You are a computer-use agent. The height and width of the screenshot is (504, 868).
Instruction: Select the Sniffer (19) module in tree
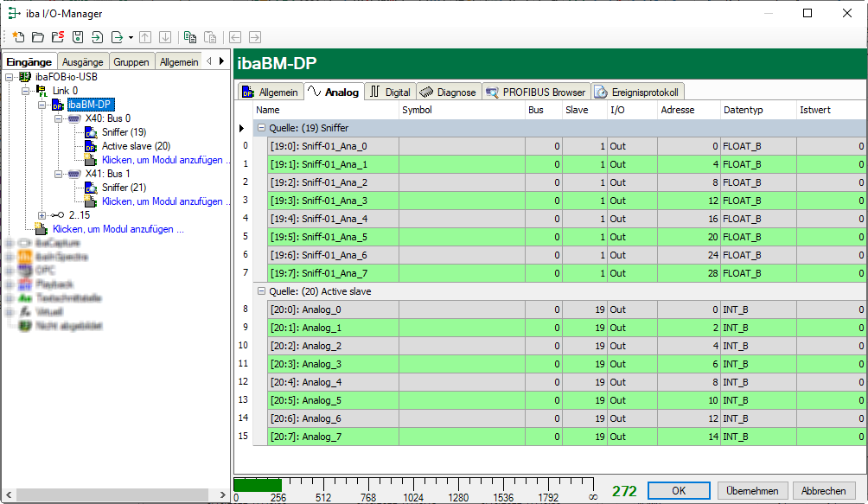pyautogui.click(x=123, y=132)
